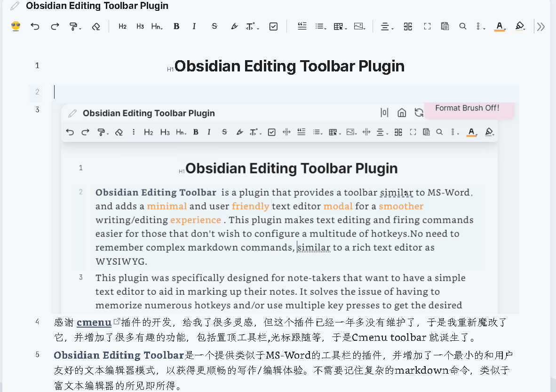Screen dimensions: 556x392
Task: Insert checkbox task from top toolbar
Action: 273,26
